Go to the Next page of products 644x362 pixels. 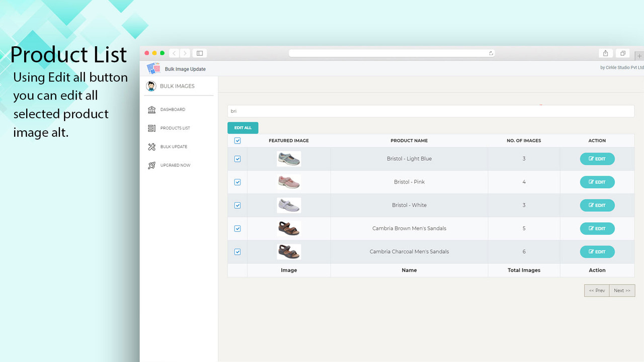(x=622, y=290)
